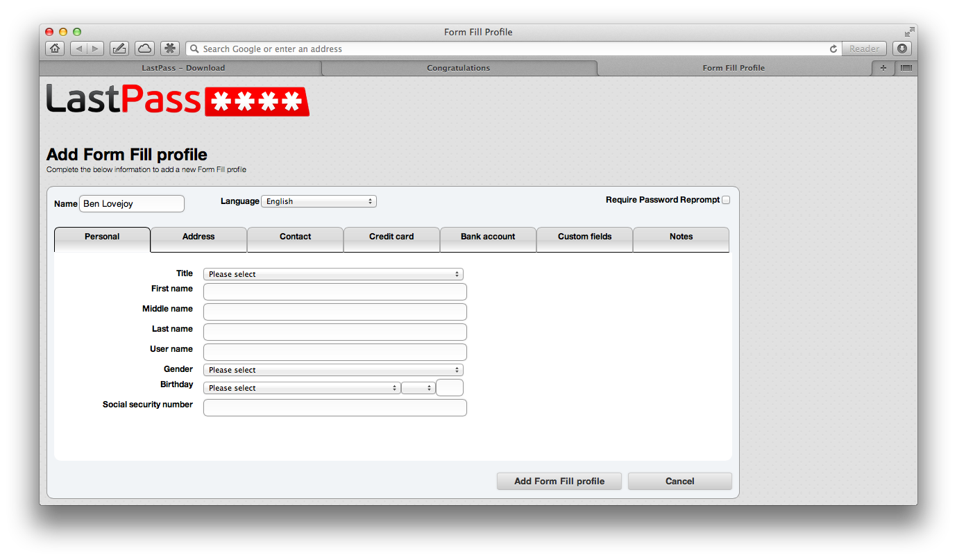The image size is (957, 560).
Task: Click the profile Name field
Action: point(132,203)
